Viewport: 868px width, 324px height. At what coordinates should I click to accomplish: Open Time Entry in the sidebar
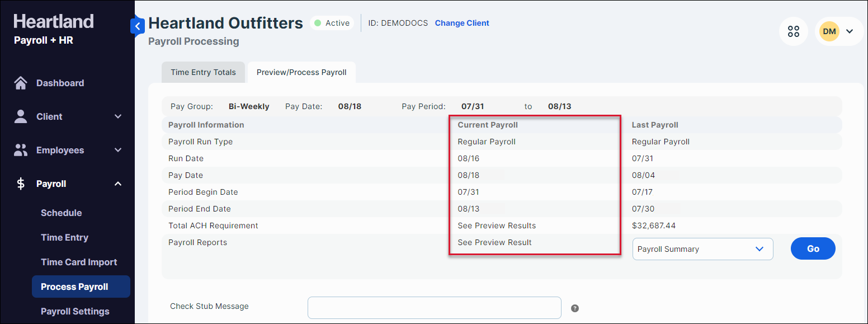click(x=64, y=237)
